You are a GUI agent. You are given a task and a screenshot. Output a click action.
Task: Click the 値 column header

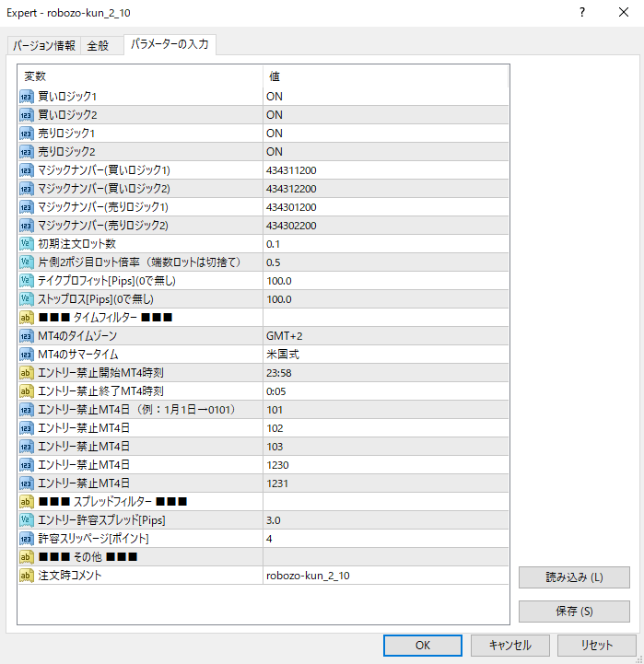point(385,76)
